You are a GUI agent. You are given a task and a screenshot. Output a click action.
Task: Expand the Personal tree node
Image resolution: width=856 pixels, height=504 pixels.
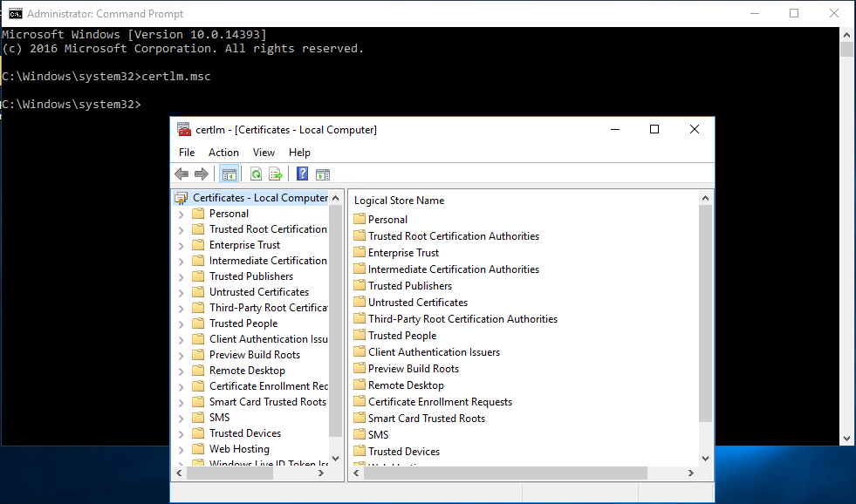181,215
